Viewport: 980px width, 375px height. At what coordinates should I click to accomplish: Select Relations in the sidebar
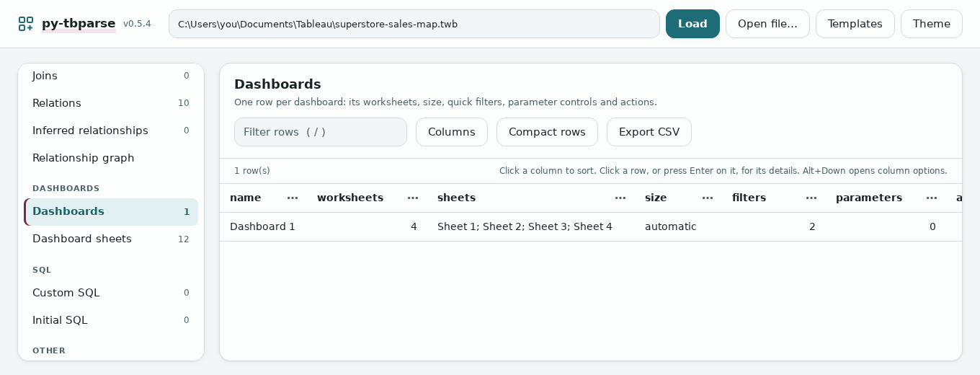tap(111, 103)
